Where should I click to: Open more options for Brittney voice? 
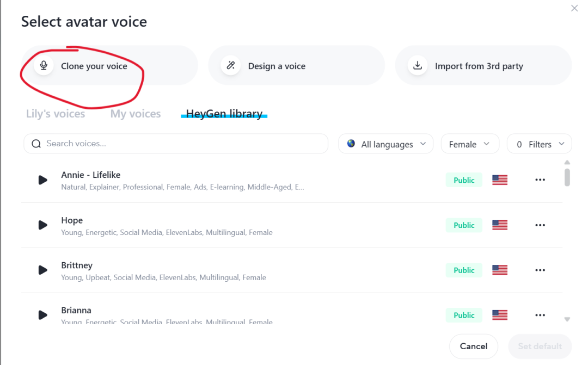540,270
